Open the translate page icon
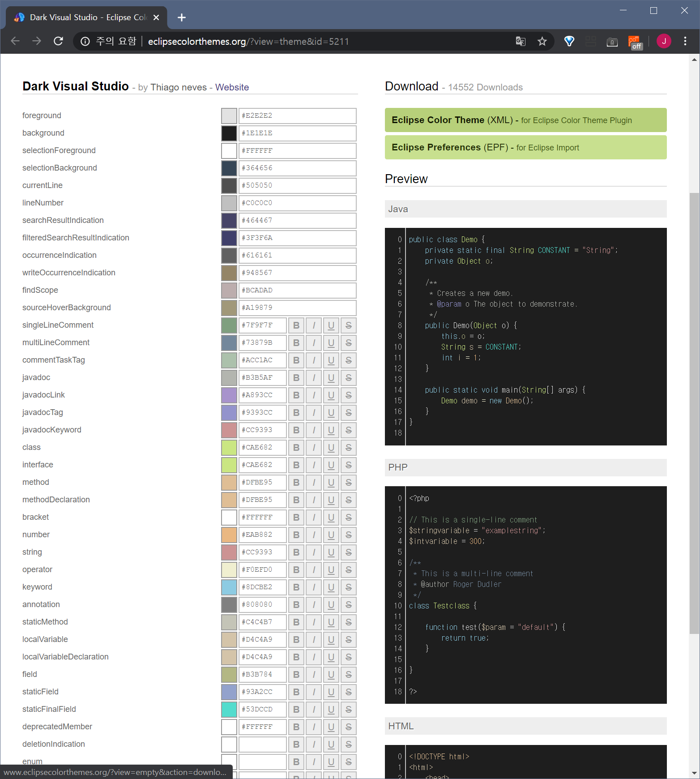Screen dimensions: 700x779 (521, 41)
